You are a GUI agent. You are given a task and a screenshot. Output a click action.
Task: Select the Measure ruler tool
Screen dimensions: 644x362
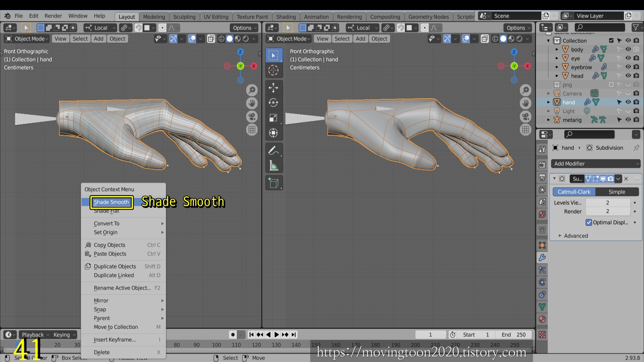tap(273, 166)
